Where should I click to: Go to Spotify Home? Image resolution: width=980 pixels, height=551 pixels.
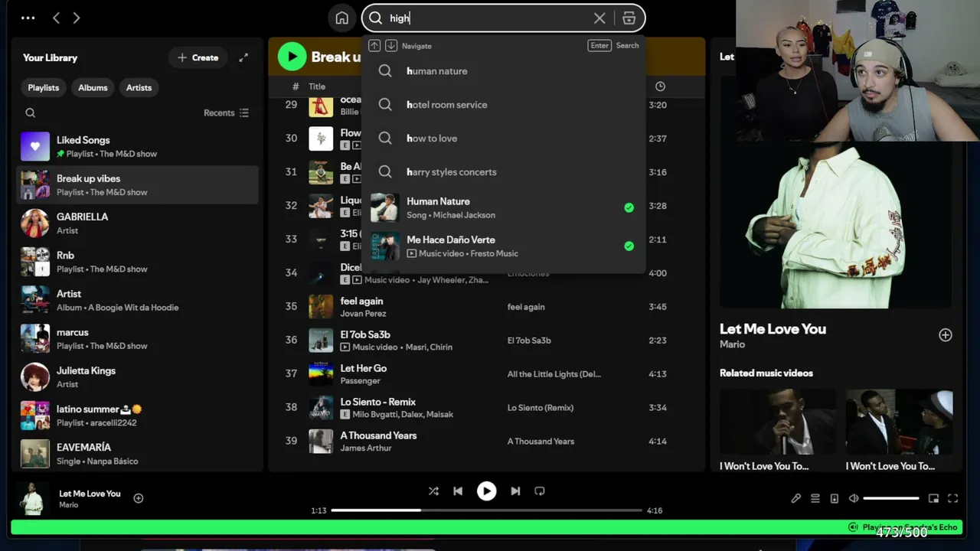pyautogui.click(x=341, y=18)
